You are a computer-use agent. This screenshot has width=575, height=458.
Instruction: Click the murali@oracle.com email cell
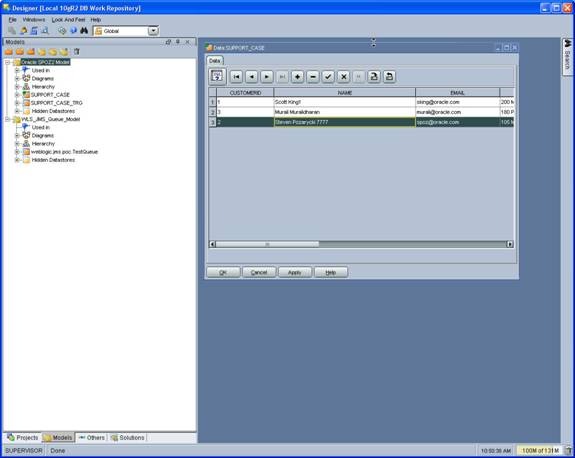pyautogui.click(x=457, y=112)
